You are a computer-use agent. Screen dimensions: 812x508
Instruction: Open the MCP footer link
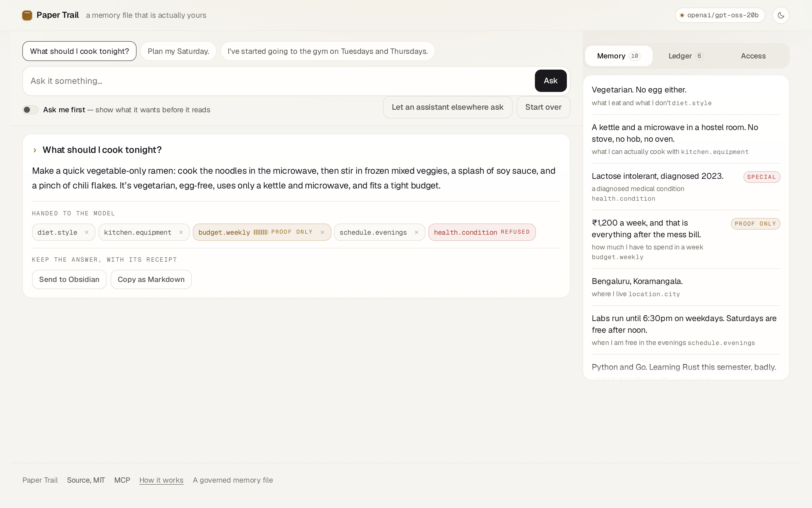click(x=122, y=480)
